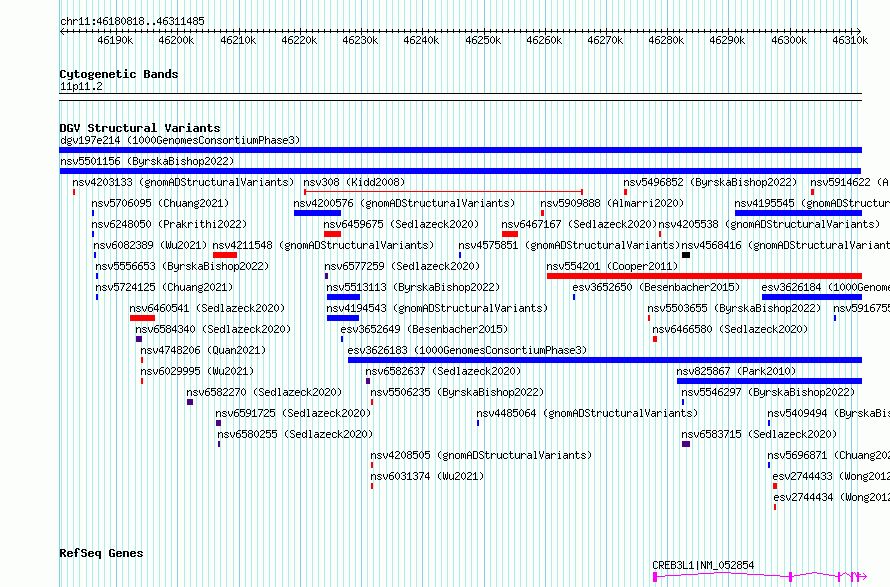Click the purple marker under nsv6584340
This screenshot has width=890, height=587.
coord(138,339)
